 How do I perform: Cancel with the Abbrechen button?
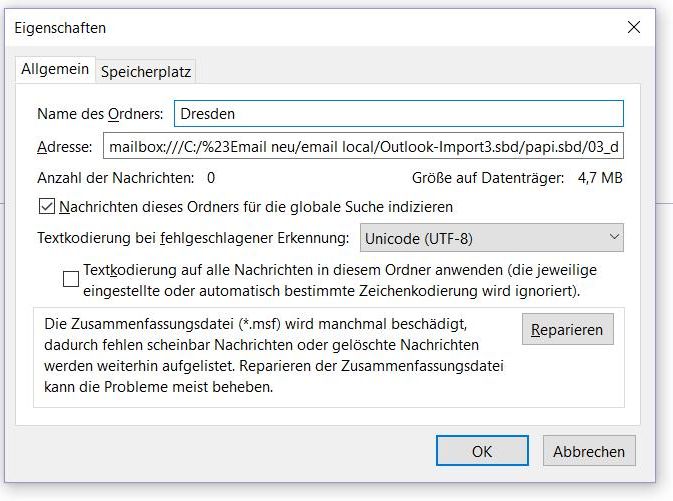(590, 451)
